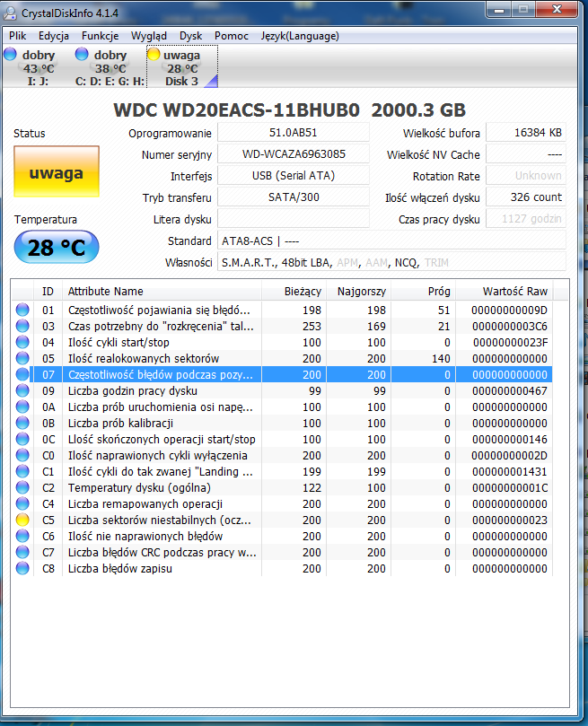Click the 1127 godzin working time field
The height and width of the screenshot is (726, 588).
click(x=526, y=219)
